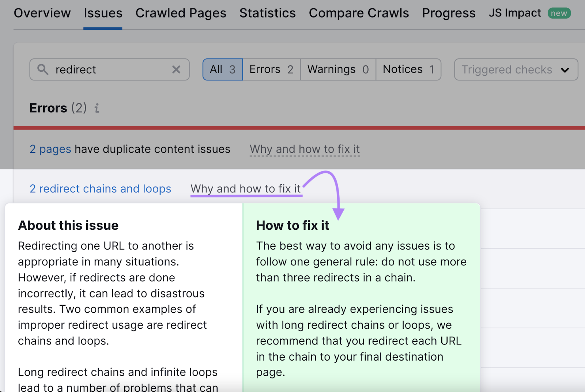Click the How to fix it heading
This screenshot has width=585, height=392.
pyautogui.click(x=292, y=225)
